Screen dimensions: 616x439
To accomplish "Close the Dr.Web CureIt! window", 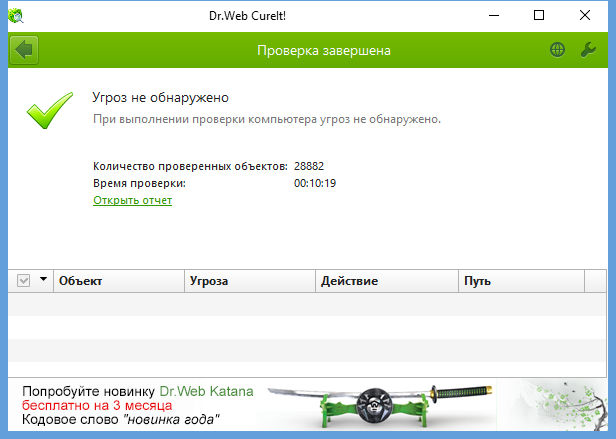I will click(585, 16).
